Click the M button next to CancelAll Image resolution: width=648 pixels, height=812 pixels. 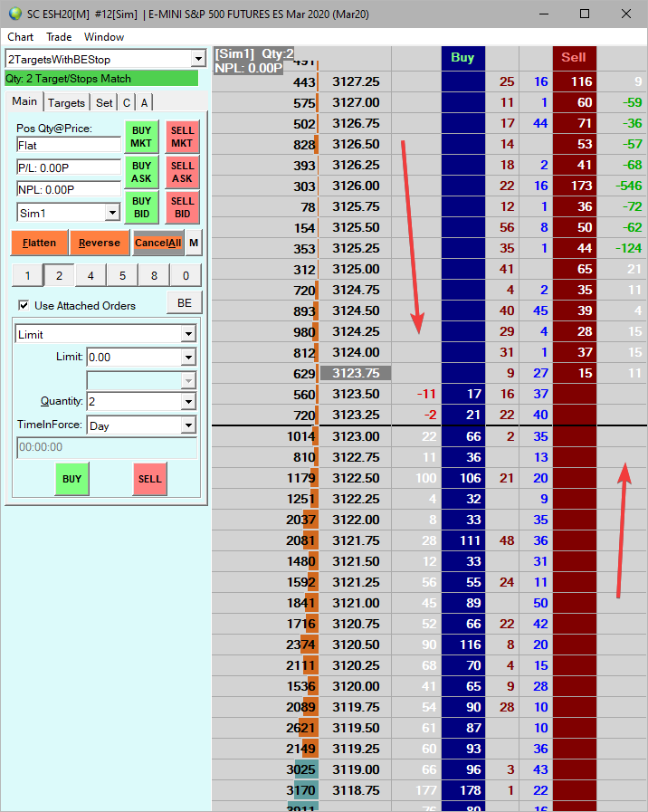pos(194,243)
